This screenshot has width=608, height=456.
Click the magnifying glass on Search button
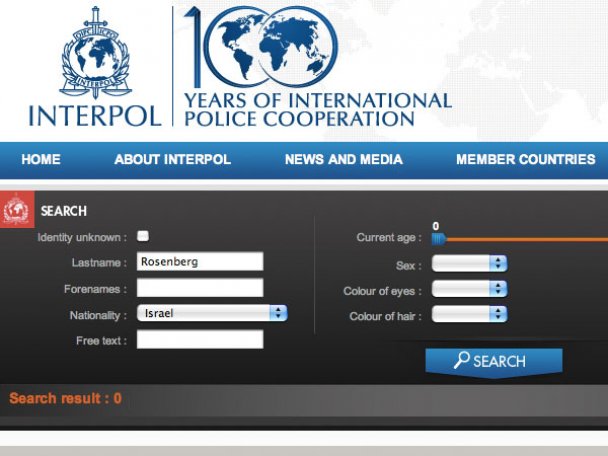(x=461, y=361)
